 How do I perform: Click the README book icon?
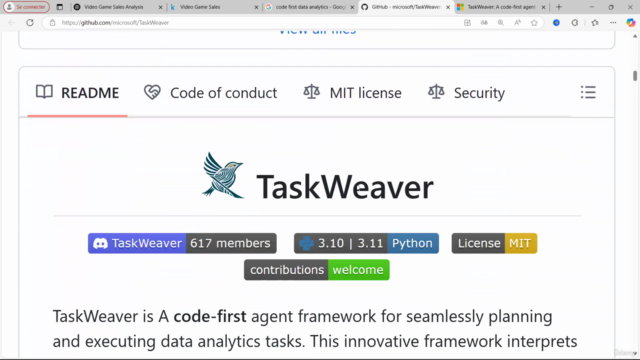coord(44,92)
